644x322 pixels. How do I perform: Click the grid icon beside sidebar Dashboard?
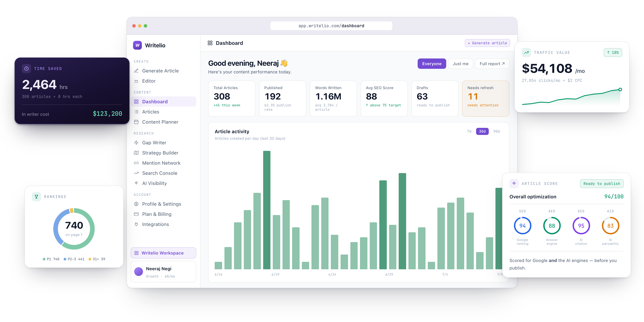coord(136,102)
